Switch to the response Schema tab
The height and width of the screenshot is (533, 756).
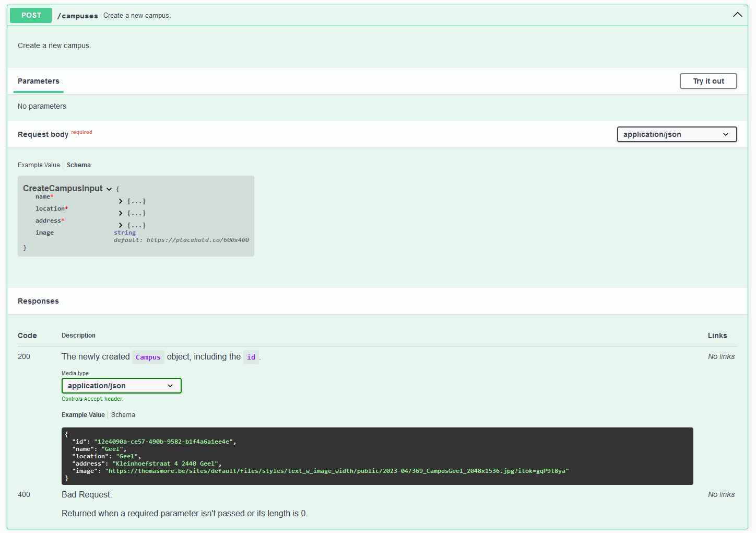[123, 415]
